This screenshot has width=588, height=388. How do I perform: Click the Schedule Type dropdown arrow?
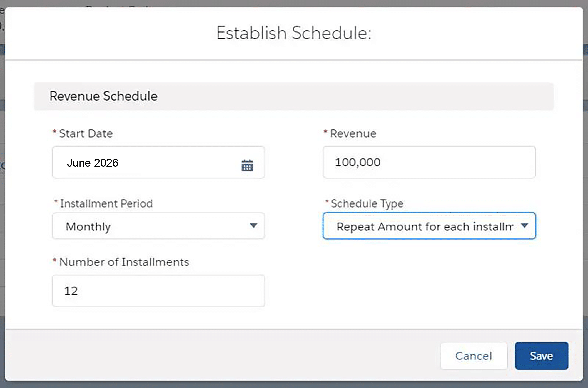[524, 226]
